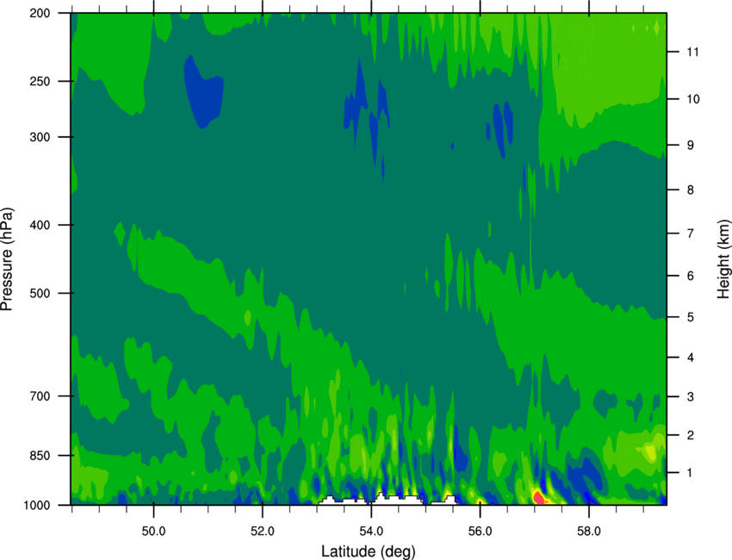732x560 pixels.
Task: Click the red maximum near 57 degrees
Action: coord(538,497)
